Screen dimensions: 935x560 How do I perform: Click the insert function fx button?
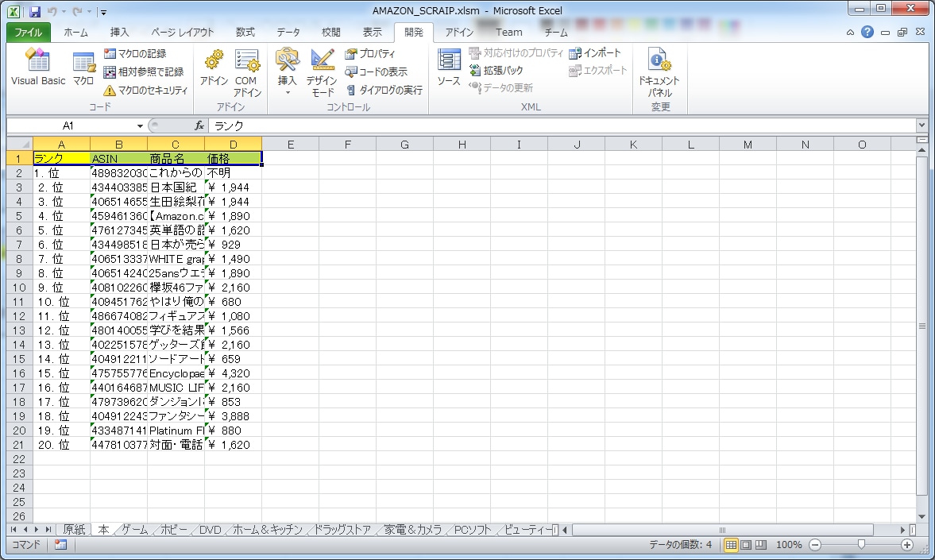point(199,126)
